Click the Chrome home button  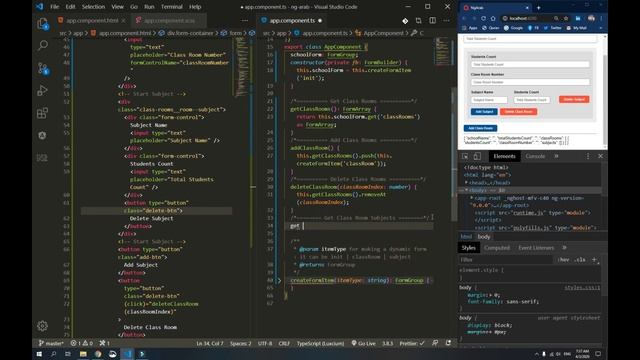point(493,18)
